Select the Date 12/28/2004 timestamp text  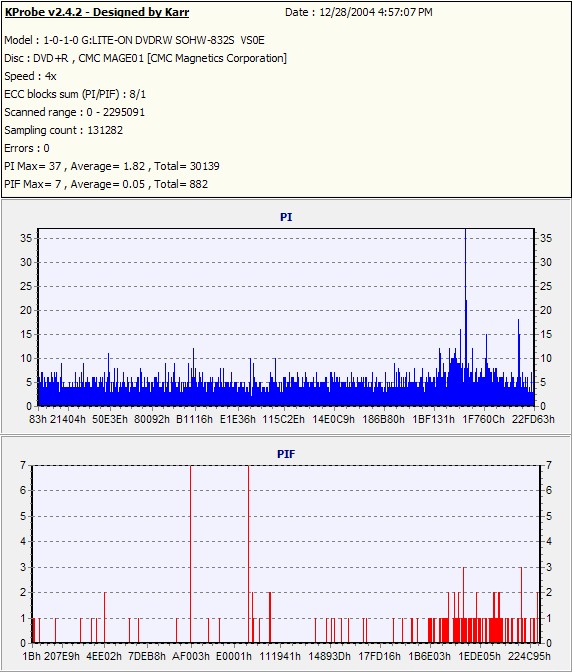click(359, 12)
